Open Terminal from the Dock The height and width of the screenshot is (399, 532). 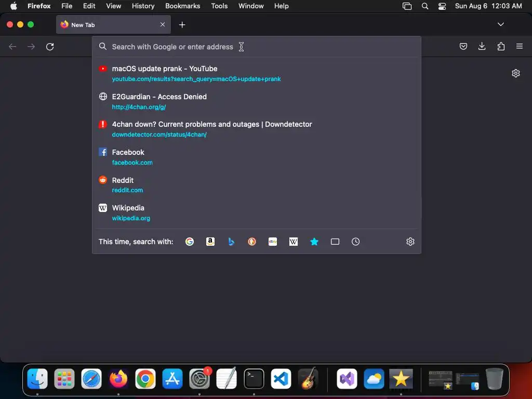254,379
